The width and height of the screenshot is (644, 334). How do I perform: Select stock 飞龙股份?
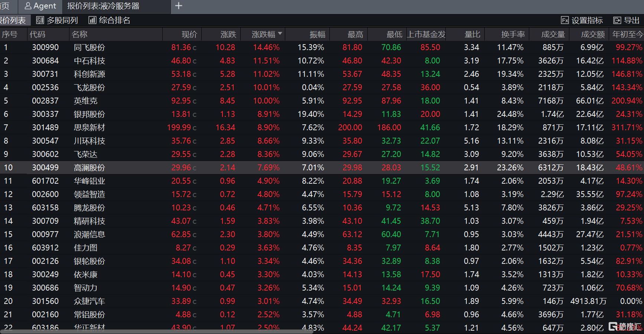click(x=90, y=88)
